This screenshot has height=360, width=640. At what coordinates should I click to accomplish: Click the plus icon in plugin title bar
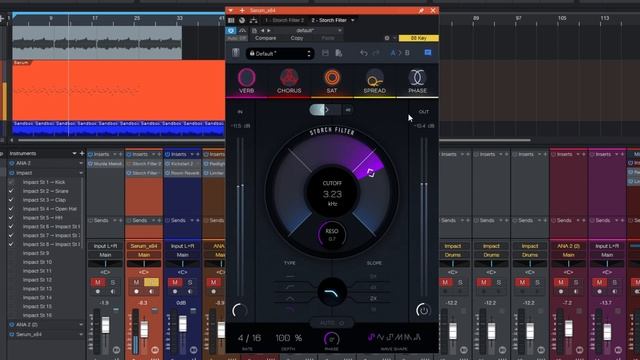[242, 11]
